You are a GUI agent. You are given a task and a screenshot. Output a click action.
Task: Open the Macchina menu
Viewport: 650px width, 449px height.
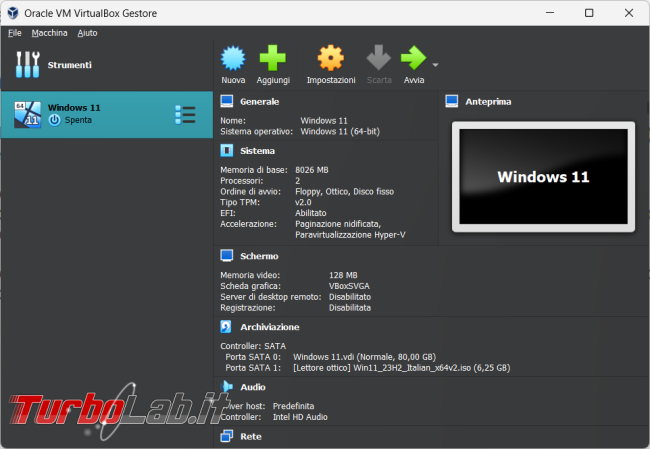tap(49, 33)
